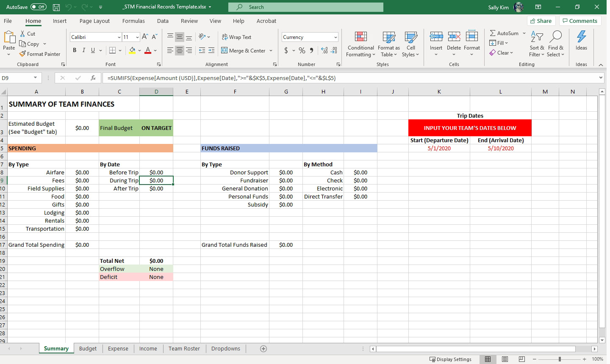Viewport: 610px width, 364px height.
Task: Open the Data ribbon tab
Action: (163, 21)
